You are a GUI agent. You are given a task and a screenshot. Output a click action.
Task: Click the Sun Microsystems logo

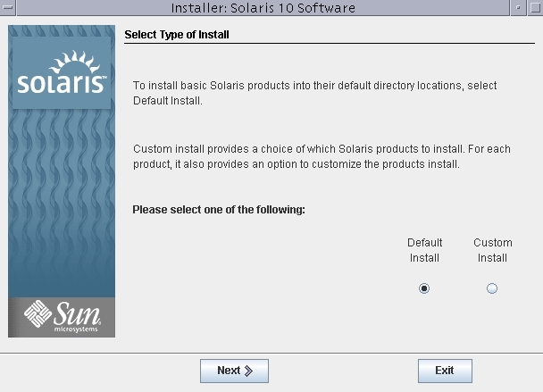pos(62,315)
